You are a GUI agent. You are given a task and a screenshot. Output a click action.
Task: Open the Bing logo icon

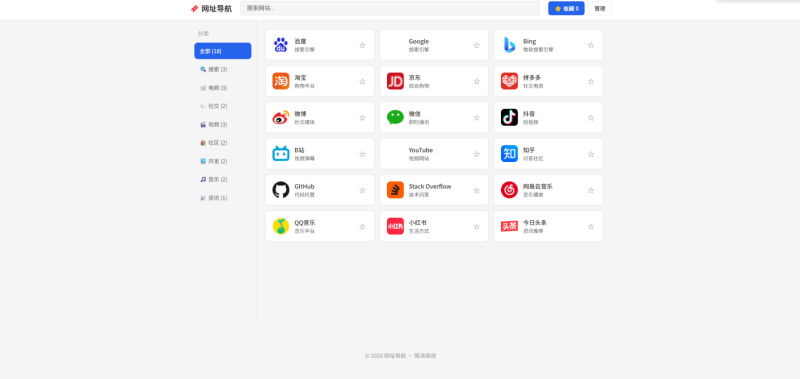pyautogui.click(x=509, y=45)
